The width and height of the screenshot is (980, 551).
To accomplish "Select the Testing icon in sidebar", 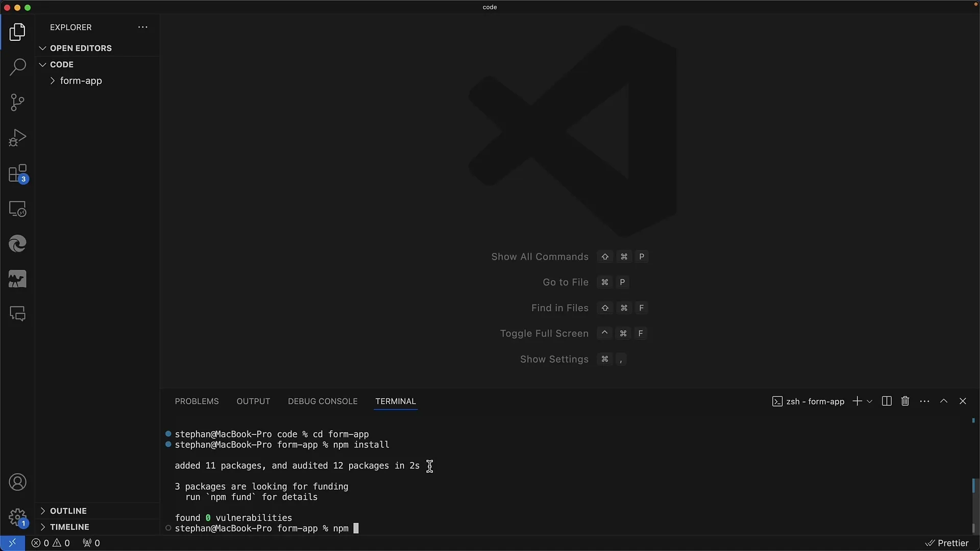I will (x=17, y=138).
